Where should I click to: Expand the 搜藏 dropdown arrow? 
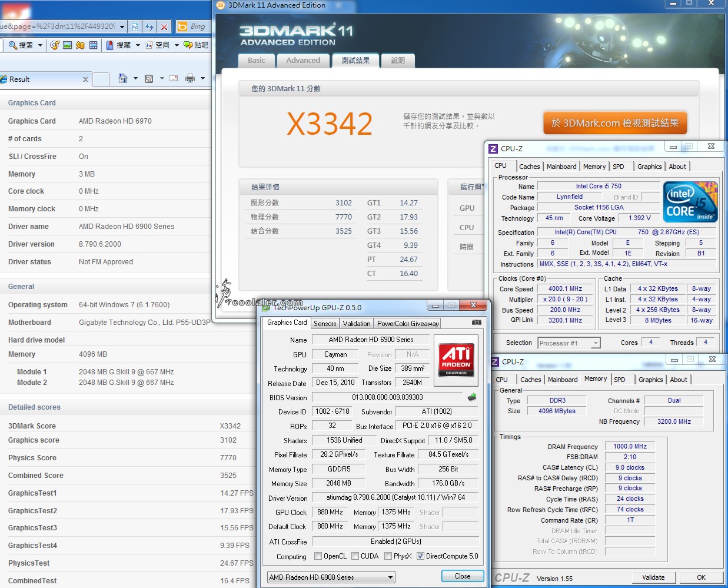pyautogui.click(x=138, y=45)
